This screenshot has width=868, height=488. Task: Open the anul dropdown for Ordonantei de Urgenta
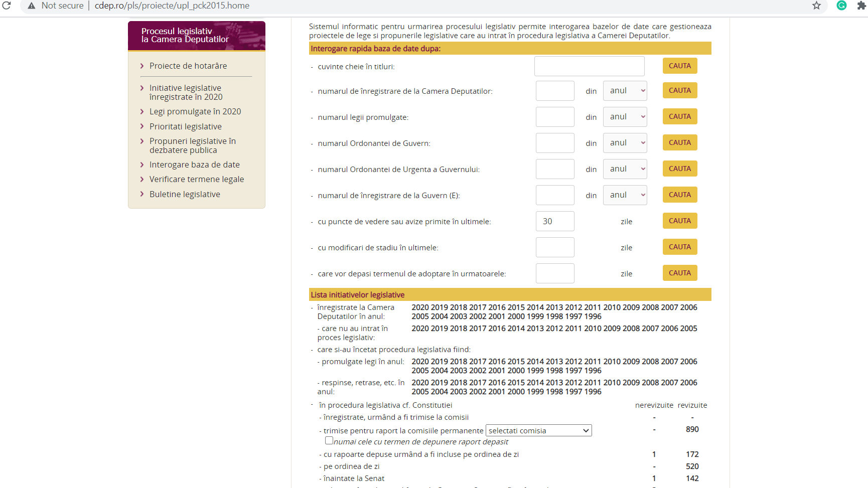click(x=625, y=169)
